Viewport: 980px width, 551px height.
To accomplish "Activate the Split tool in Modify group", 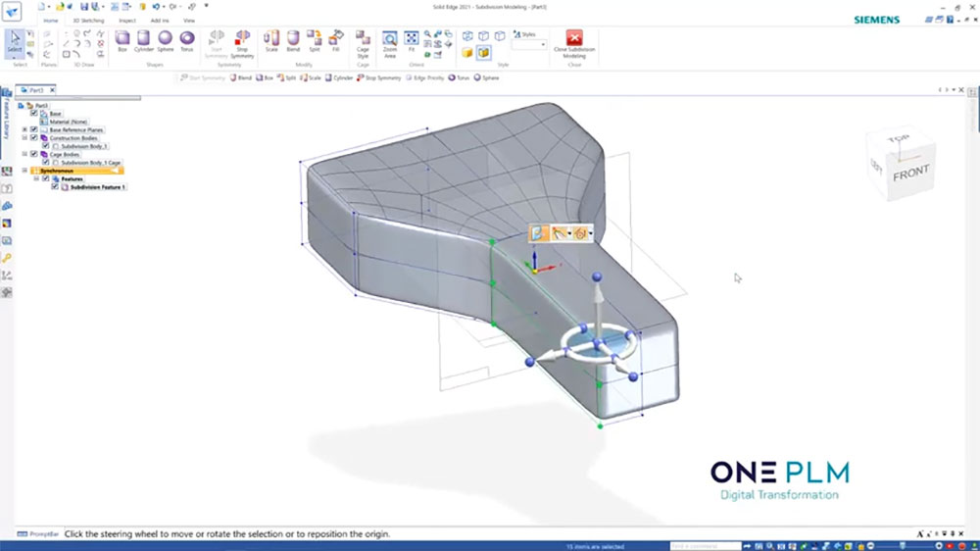I will (x=315, y=41).
